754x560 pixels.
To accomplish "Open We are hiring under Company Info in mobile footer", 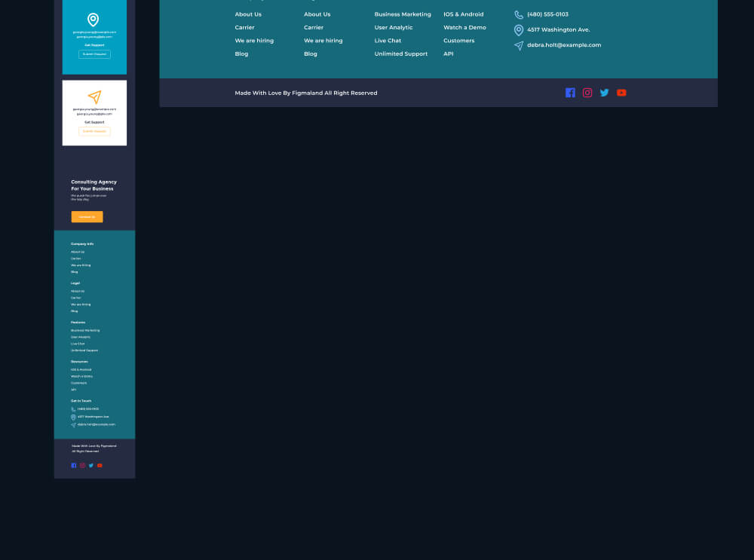I will click(81, 265).
